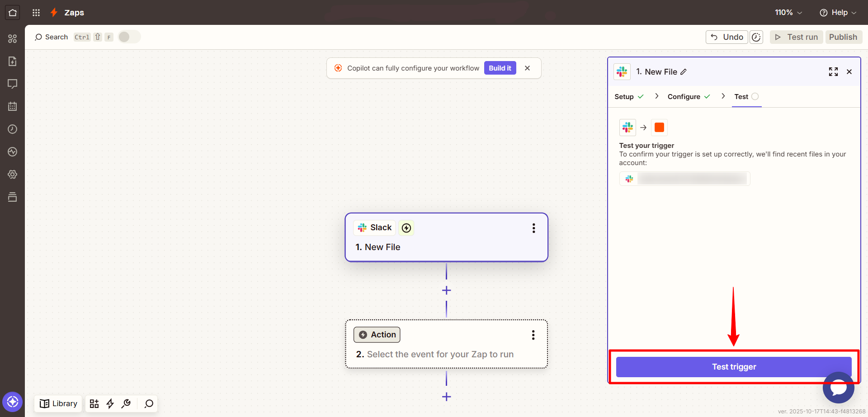
Task: Click the Slack icon left of the arrow
Action: pos(627,128)
